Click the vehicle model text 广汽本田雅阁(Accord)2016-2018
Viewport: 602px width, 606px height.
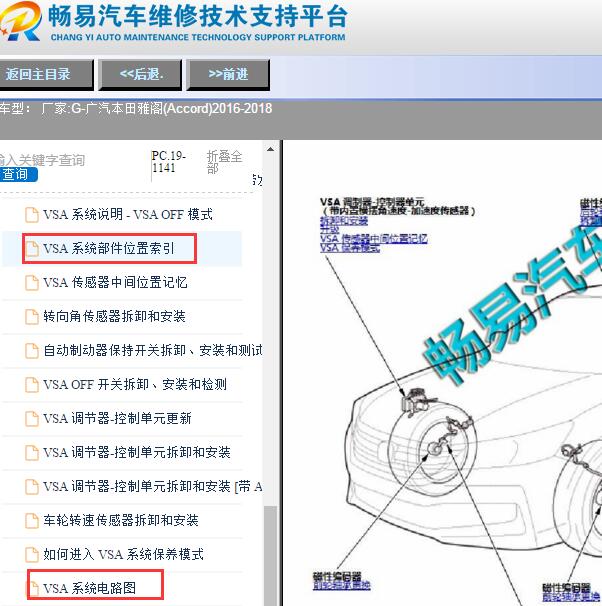(179, 109)
